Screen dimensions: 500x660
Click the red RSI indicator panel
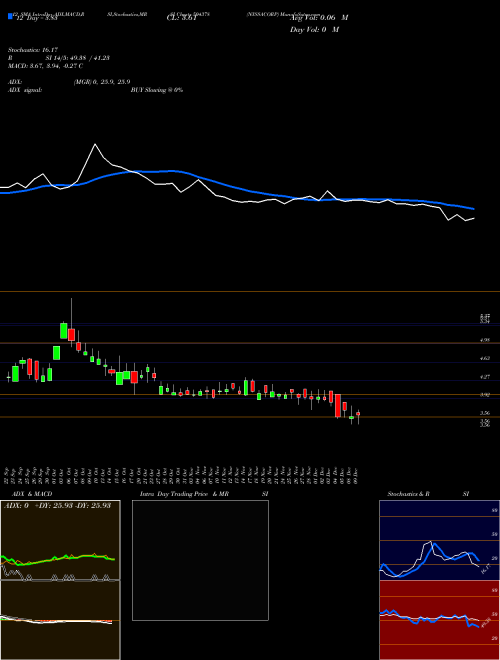tap(439, 620)
